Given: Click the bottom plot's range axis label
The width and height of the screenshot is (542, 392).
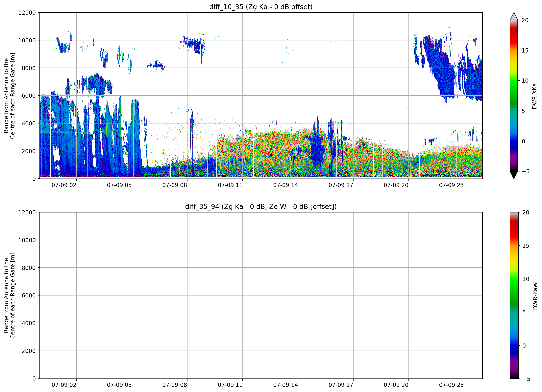Looking at the screenshot, I should [9, 295].
